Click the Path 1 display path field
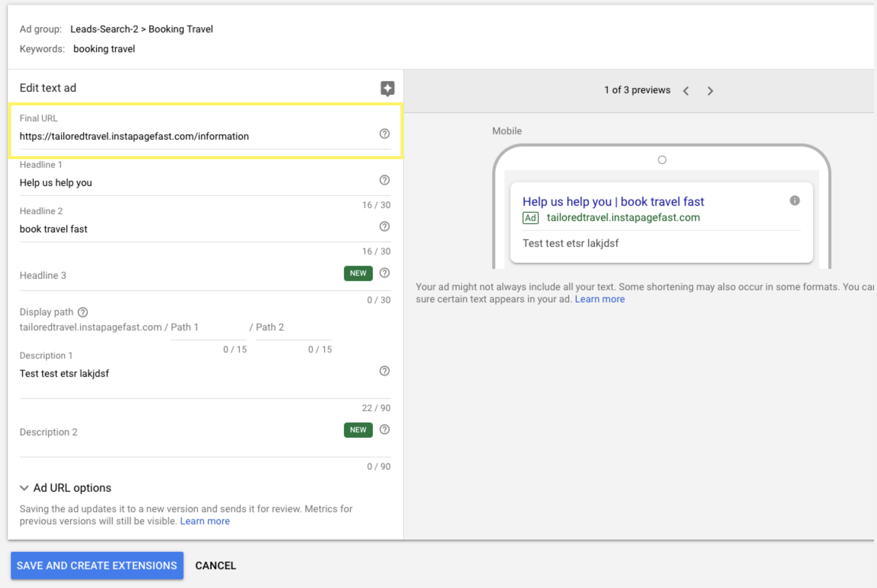Viewport: 877px width, 588px height. point(208,327)
